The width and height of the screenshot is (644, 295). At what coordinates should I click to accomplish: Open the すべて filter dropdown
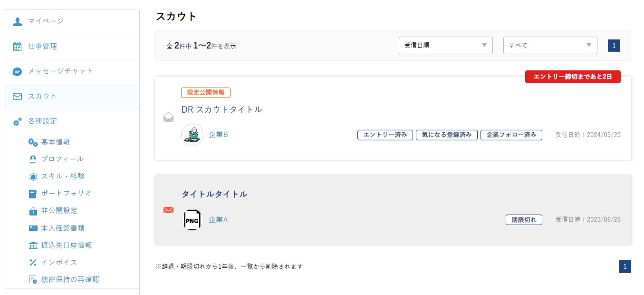click(x=550, y=45)
